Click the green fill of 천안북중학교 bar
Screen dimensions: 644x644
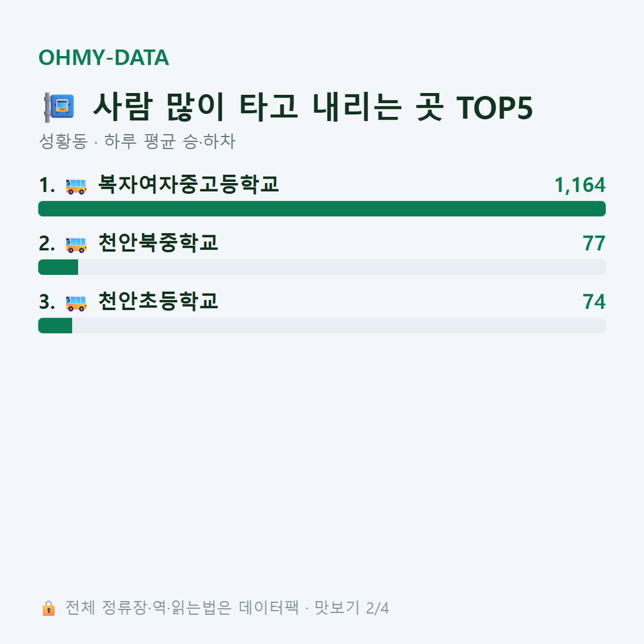pyautogui.click(x=58, y=267)
